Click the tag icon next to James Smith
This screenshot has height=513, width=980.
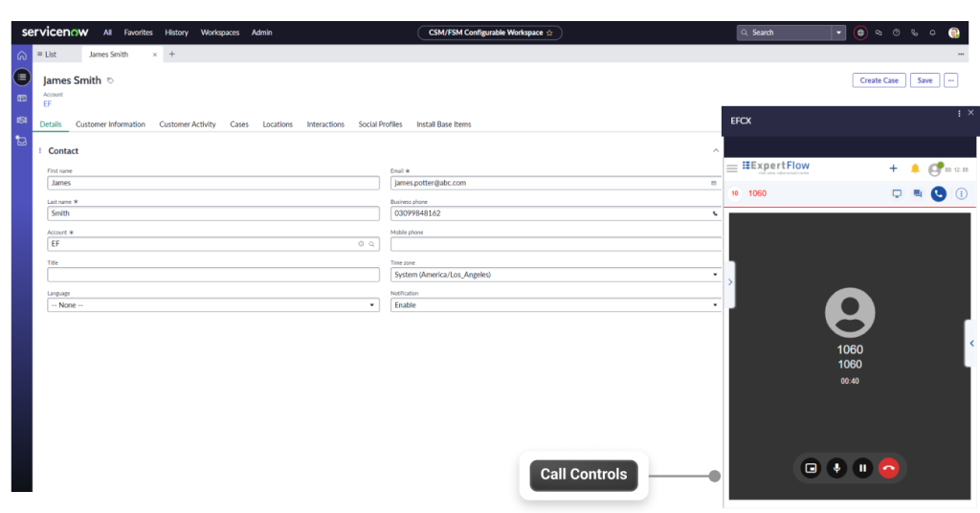pyautogui.click(x=111, y=81)
